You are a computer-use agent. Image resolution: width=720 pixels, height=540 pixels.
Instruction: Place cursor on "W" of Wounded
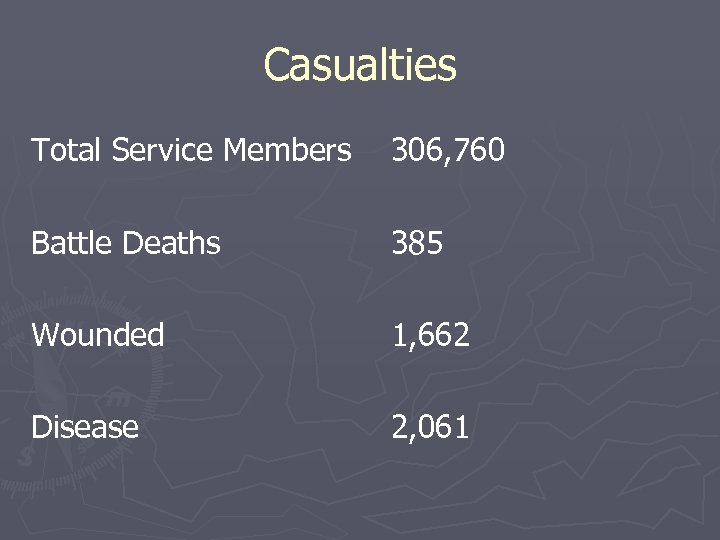(x=44, y=335)
